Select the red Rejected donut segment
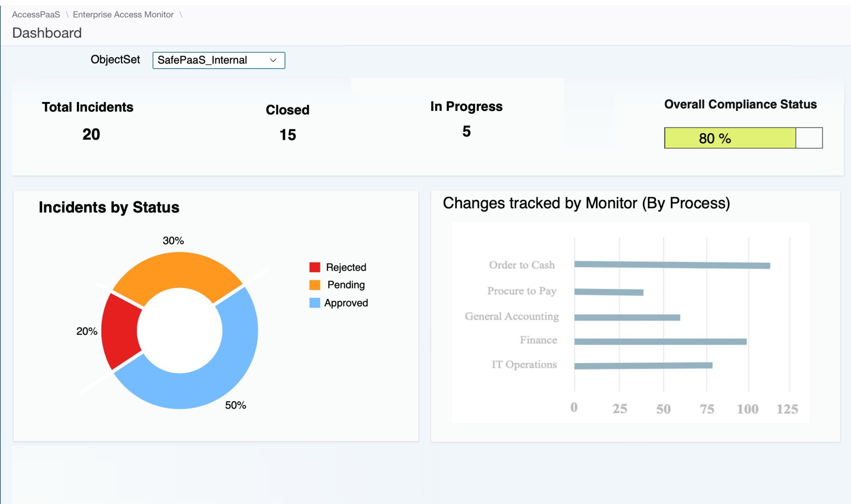This screenshot has width=851, height=504. [120, 331]
